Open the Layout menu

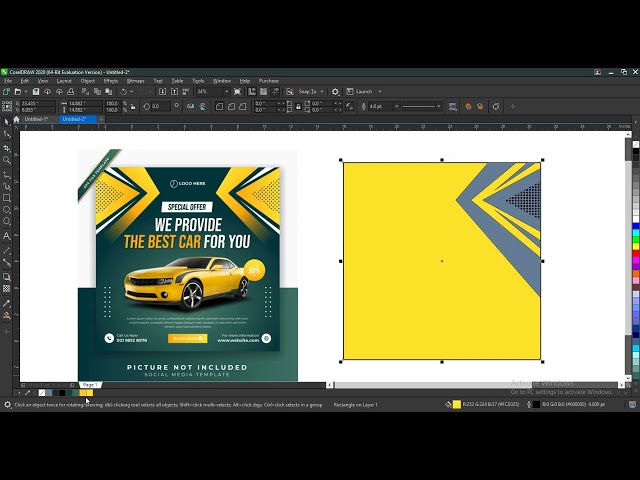64,81
